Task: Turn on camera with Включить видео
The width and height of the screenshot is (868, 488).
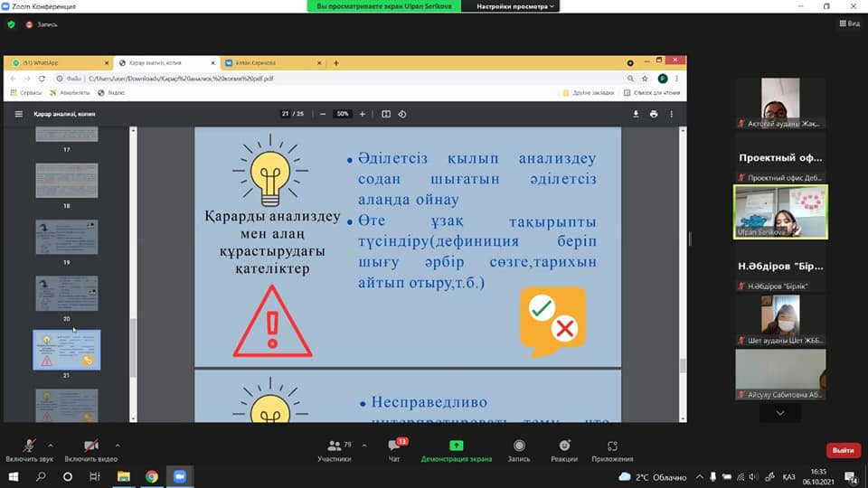Action: pos(90,450)
